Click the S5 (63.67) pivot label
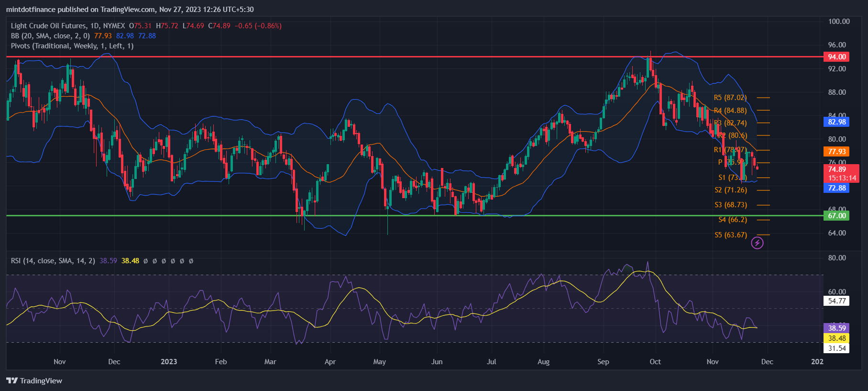Image resolution: width=868 pixels, height=391 pixels. 731,235
